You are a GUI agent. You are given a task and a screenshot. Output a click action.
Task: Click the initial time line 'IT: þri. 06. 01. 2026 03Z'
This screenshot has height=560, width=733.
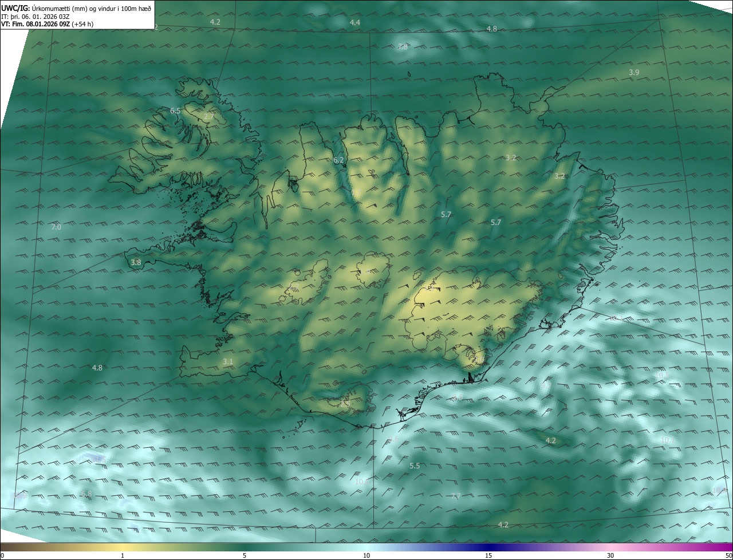[35, 17]
